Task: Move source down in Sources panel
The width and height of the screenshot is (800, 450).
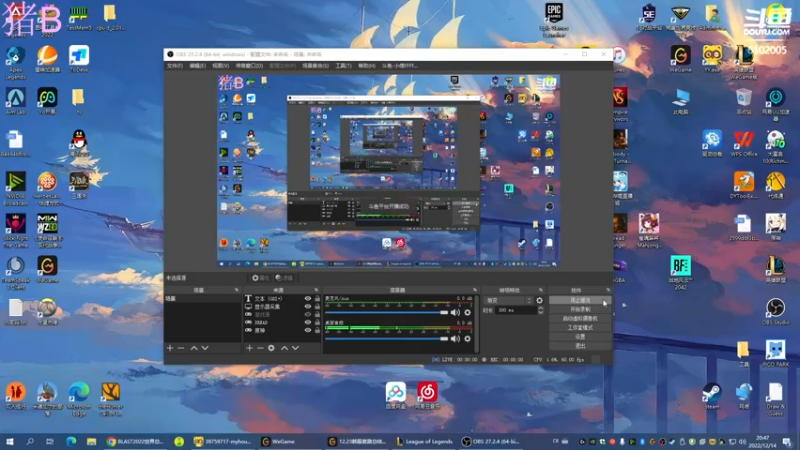Action: 295,348
